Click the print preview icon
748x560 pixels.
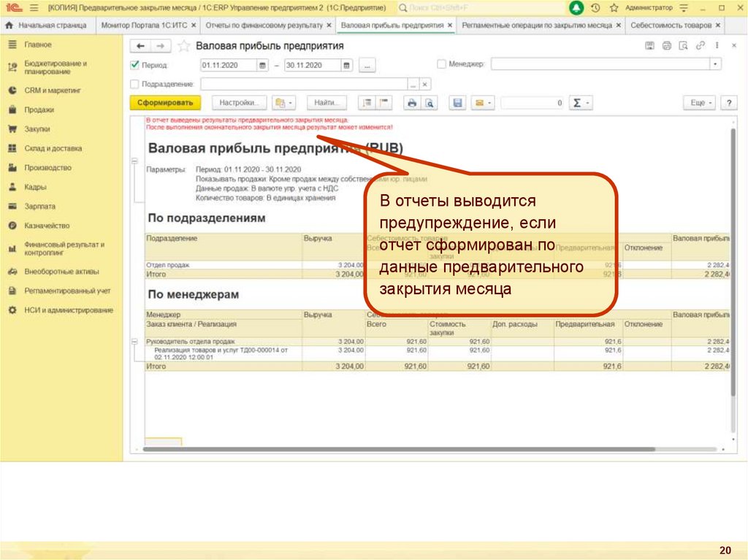[430, 103]
